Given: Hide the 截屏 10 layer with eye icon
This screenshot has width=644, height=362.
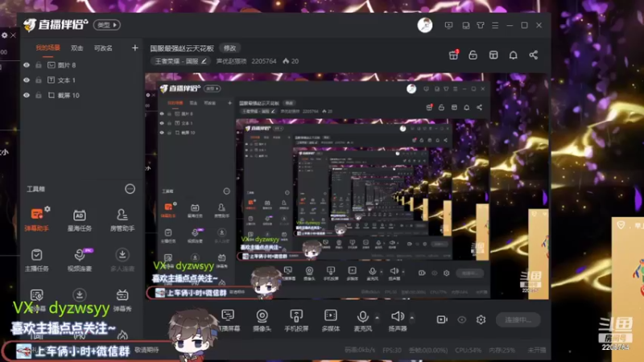Looking at the screenshot, I should tap(27, 95).
